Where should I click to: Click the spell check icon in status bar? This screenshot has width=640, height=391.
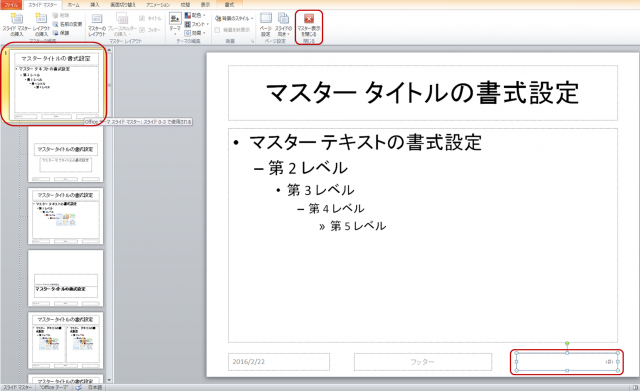point(79,387)
